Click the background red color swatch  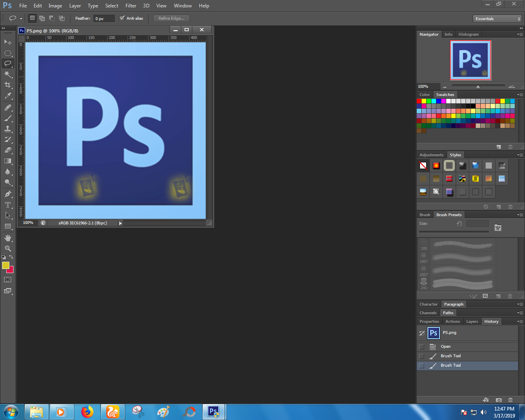11,270
